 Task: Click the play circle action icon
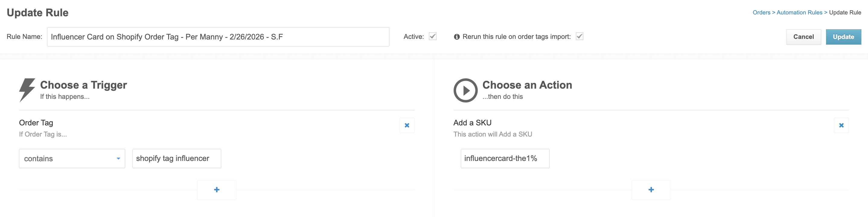465,90
